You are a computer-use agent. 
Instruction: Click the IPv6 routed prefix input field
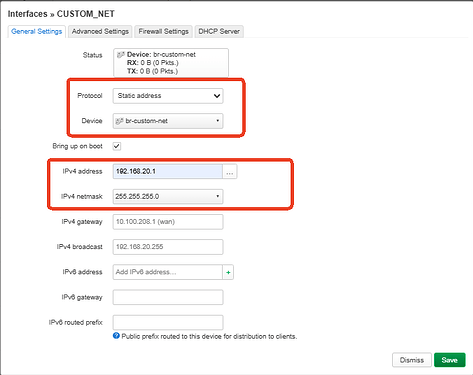(168, 322)
